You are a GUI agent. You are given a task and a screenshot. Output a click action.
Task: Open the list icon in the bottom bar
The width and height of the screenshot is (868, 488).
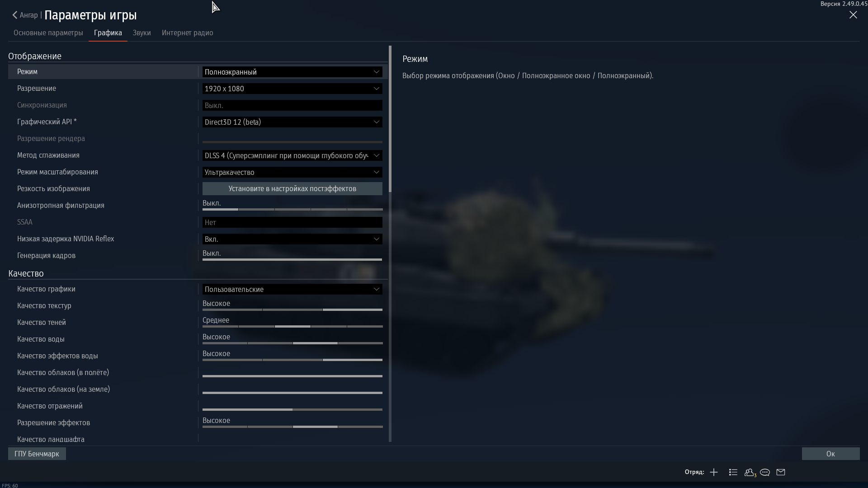point(733,472)
